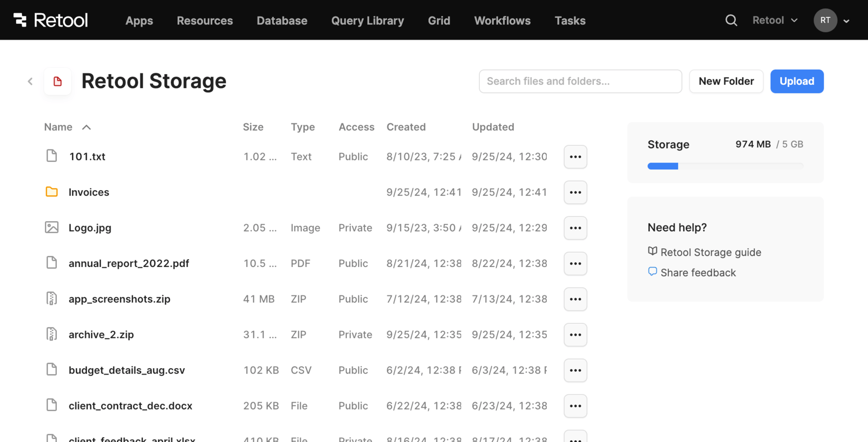Open the Query Library tab
The height and width of the screenshot is (442, 868).
(367, 21)
